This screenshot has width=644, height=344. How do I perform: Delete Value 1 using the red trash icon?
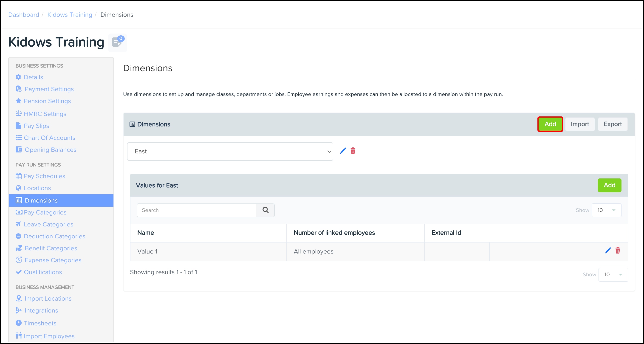coord(618,251)
